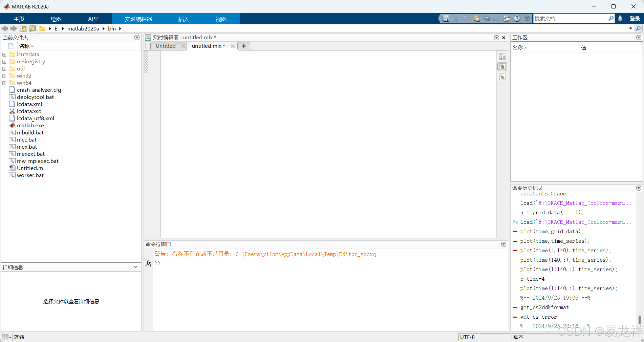
Task: Show output on right view icon
Action: 502,57
